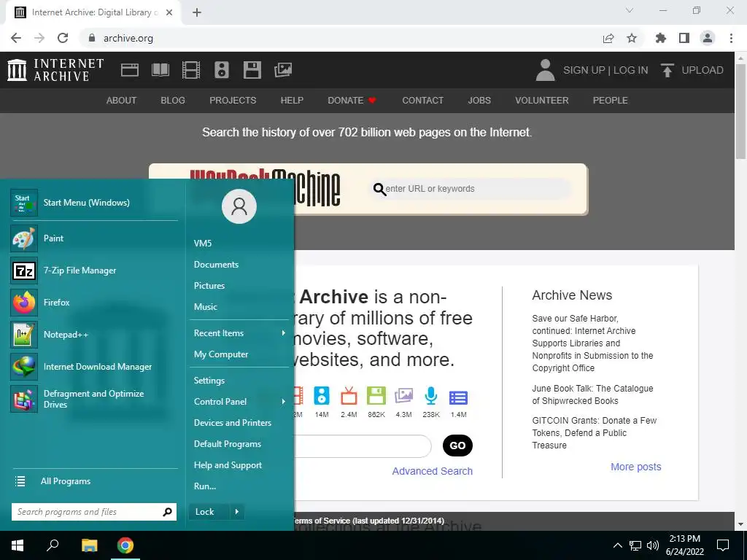
Task: Open File Explorer from taskbar
Action: [x=89, y=545]
